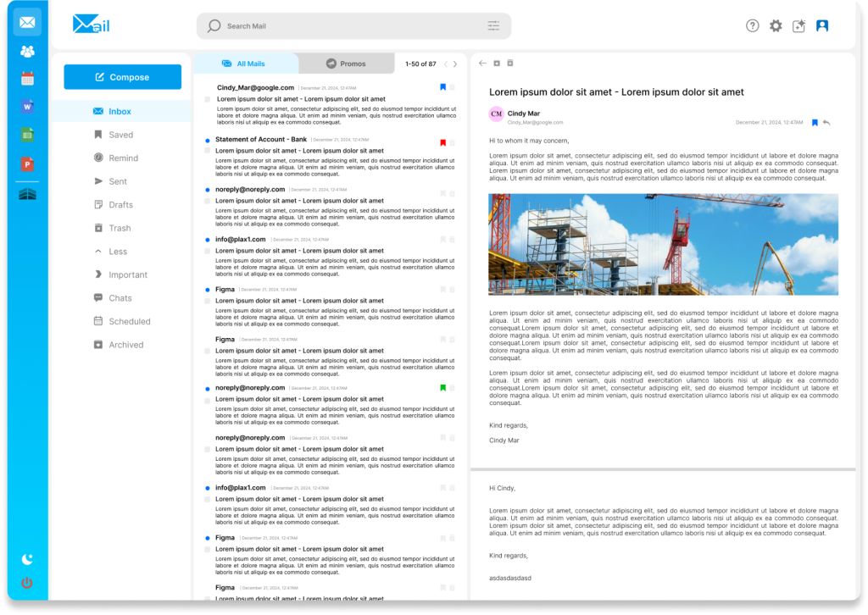Go to the next page of mails
Screen dimensions: 868x615
pyautogui.click(x=455, y=64)
